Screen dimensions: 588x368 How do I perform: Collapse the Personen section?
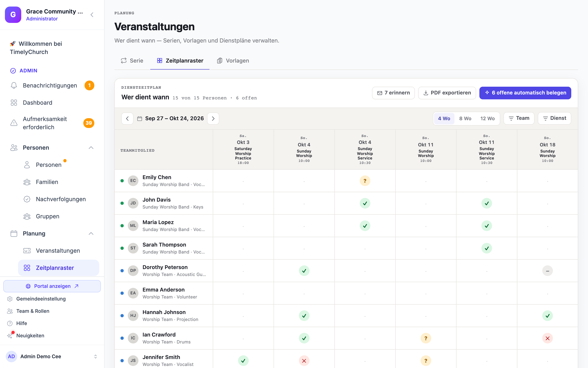coord(91,148)
